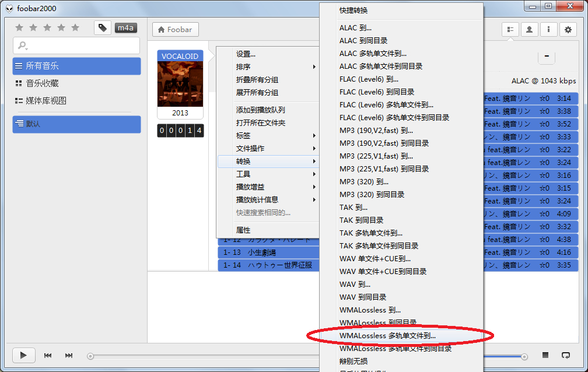Select 音乐收藏 in the sidebar

[76, 83]
